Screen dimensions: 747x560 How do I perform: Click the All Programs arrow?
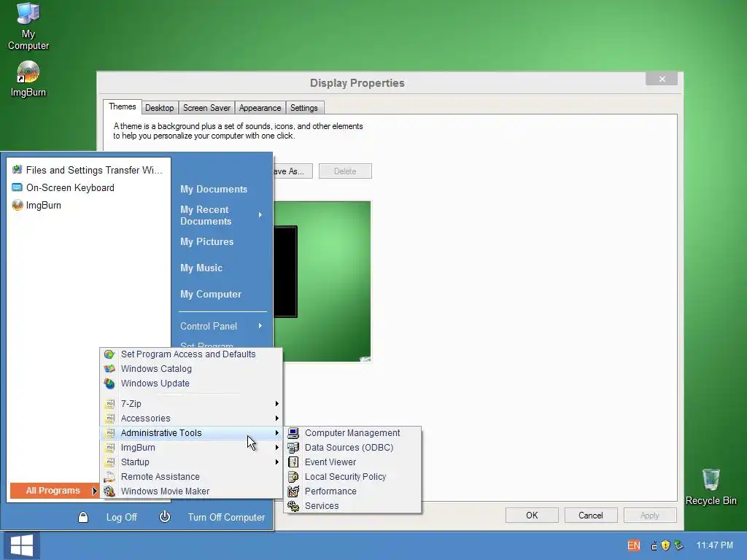[x=94, y=491]
